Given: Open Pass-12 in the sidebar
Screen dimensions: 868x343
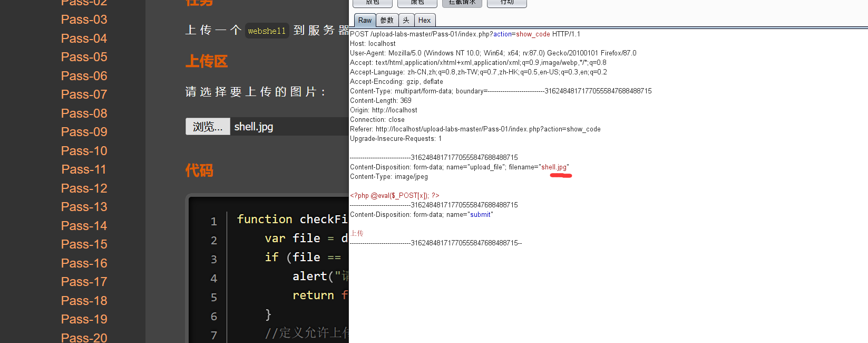Looking at the screenshot, I should 84,188.
